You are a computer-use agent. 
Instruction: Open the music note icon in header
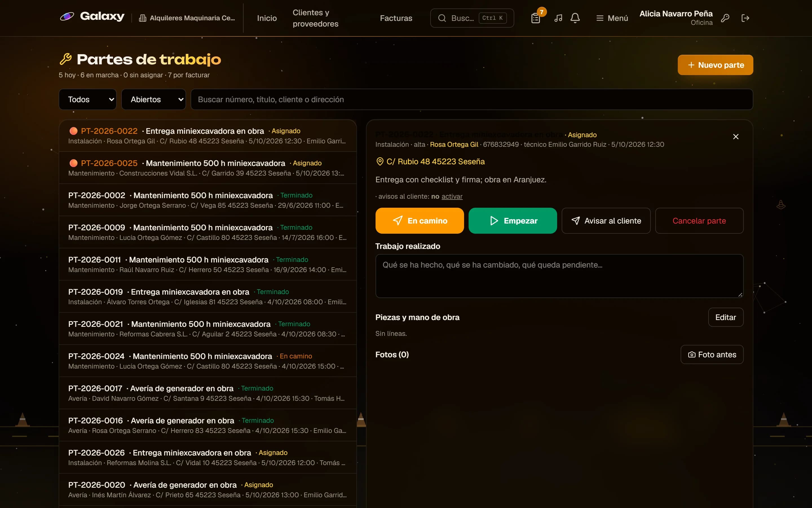[558, 18]
